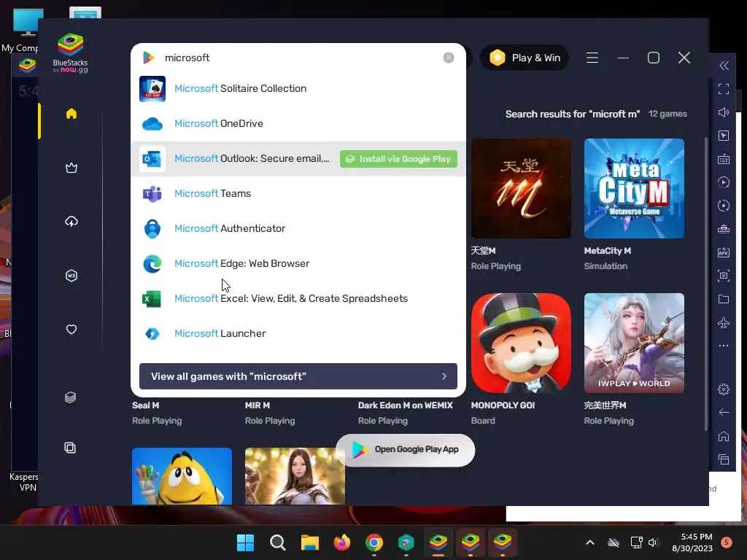
Task: Click the Play & Win button
Action: pos(525,58)
